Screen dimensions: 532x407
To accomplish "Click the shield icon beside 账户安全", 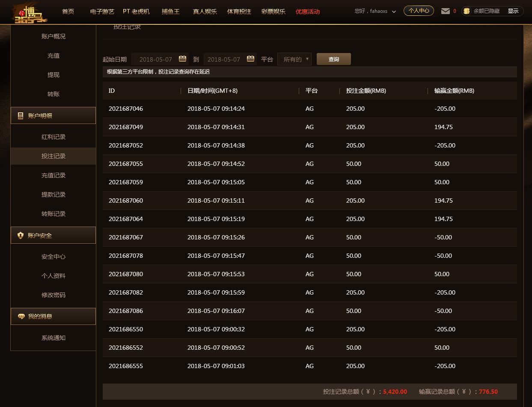I will (21, 235).
